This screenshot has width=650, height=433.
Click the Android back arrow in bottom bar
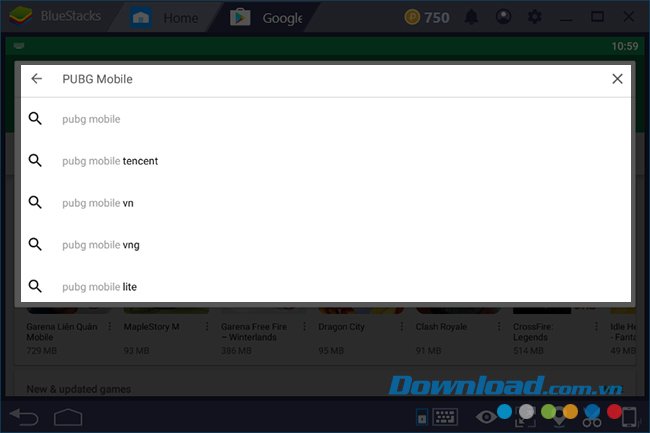tap(24, 417)
